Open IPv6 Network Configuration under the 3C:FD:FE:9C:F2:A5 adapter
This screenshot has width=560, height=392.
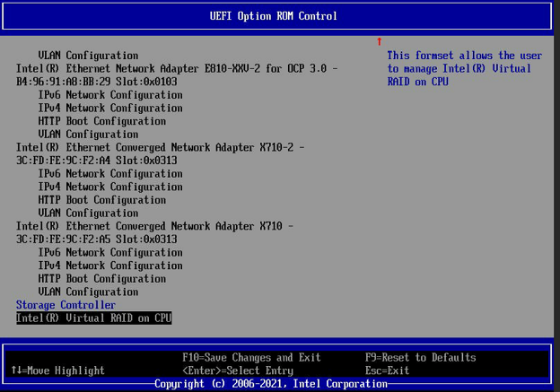pyautogui.click(x=110, y=252)
